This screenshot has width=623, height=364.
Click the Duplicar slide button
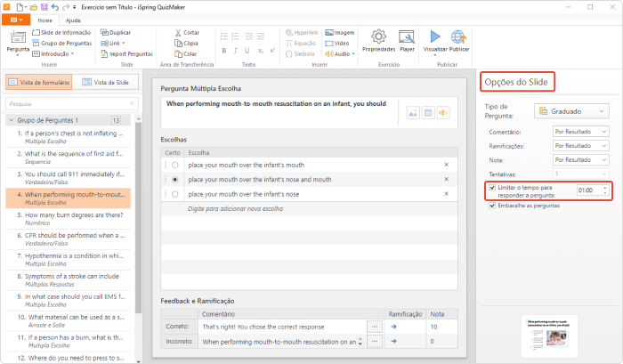coord(116,33)
